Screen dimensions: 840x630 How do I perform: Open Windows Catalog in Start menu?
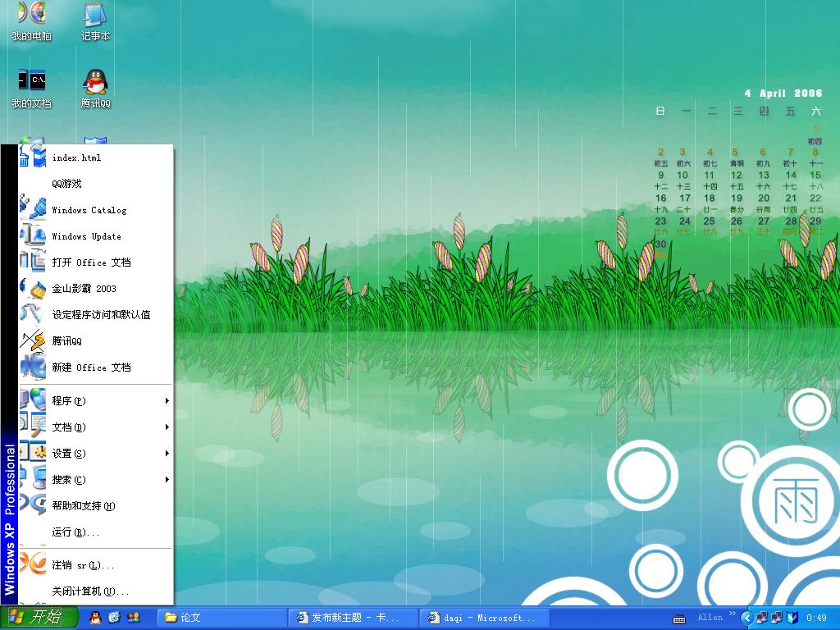(95, 210)
